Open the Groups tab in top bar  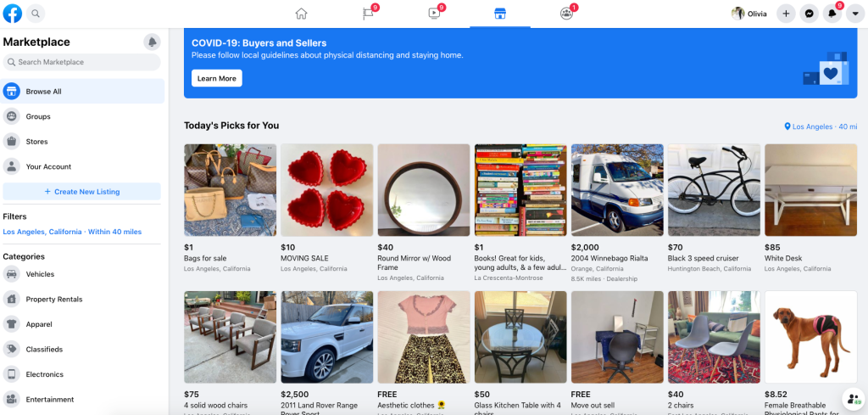(566, 14)
